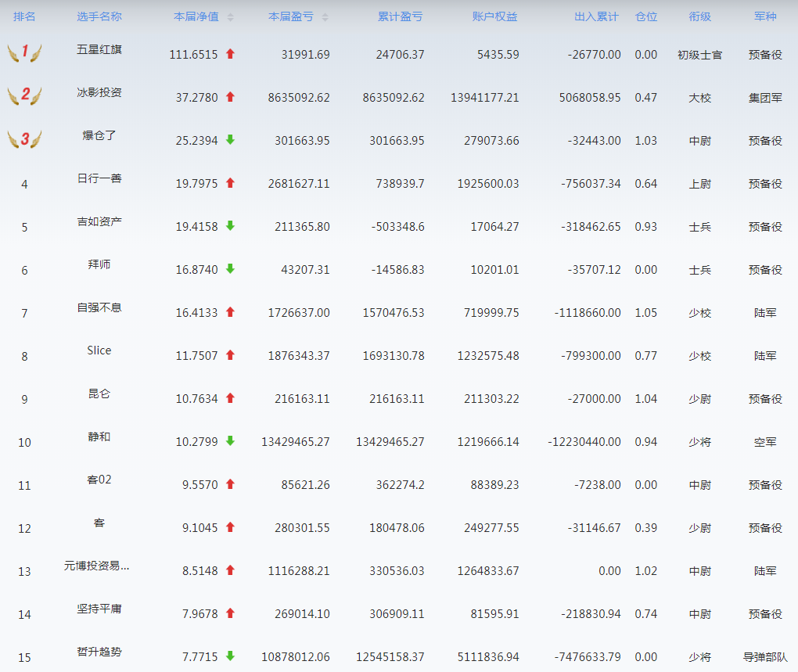Click the 选手名称 column header
798x672 pixels.
point(99,16)
